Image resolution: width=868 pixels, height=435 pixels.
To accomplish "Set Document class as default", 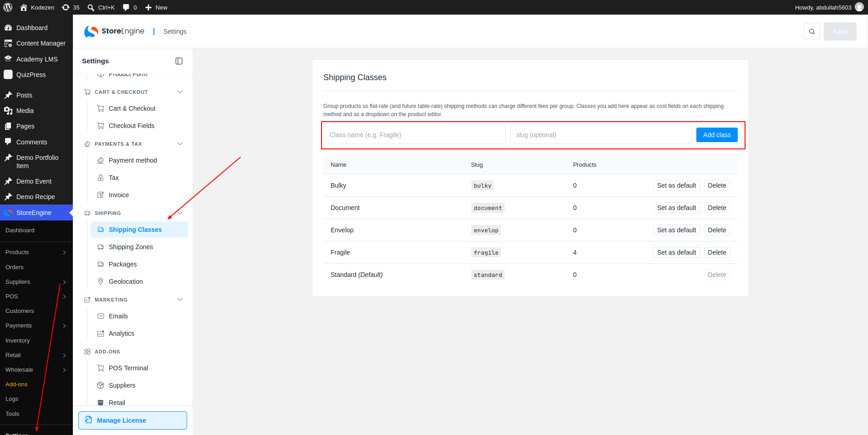I will (x=676, y=208).
